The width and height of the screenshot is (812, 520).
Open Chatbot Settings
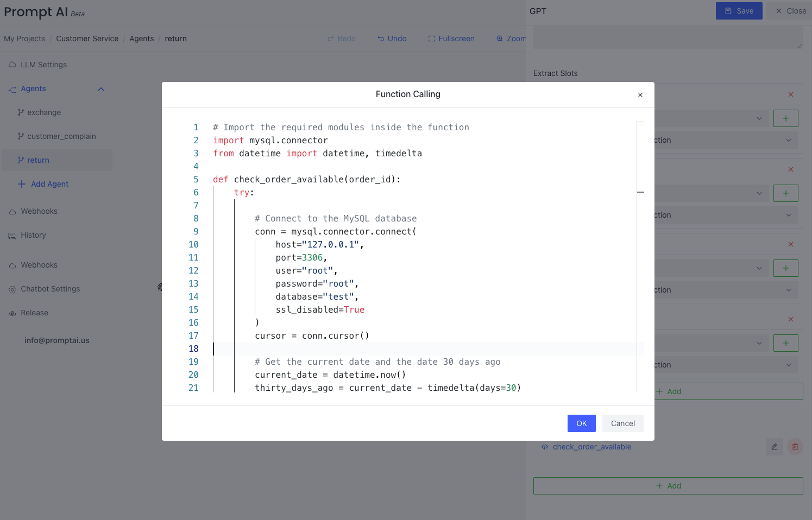pyautogui.click(x=50, y=289)
